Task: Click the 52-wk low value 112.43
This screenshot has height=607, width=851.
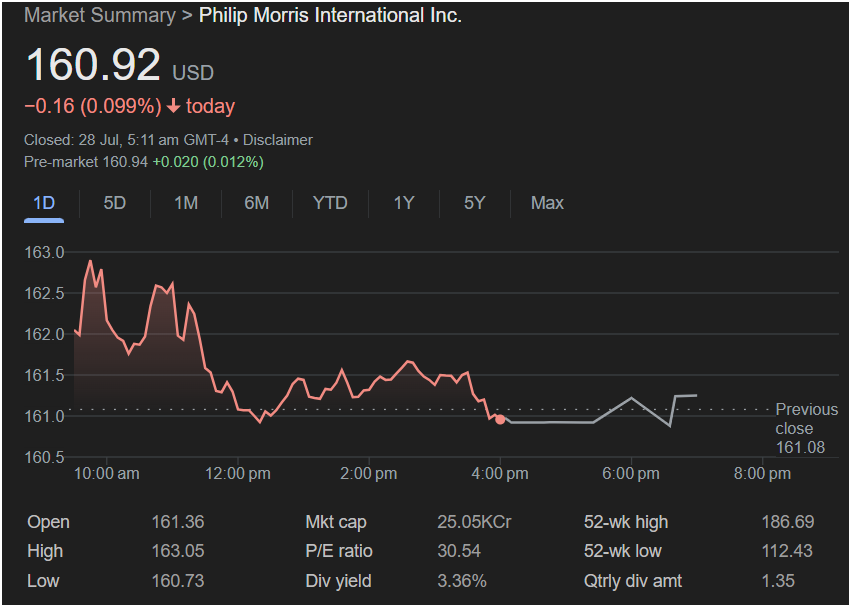Action: point(787,551)
